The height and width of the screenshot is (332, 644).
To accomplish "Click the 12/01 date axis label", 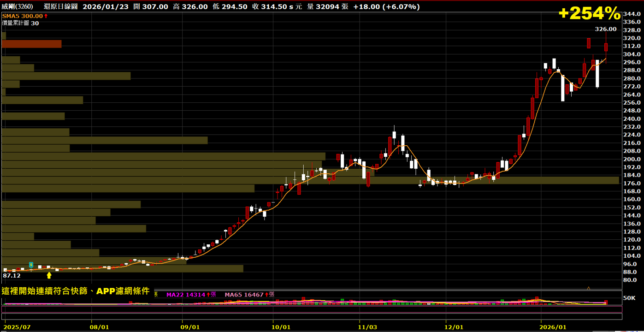I will coord(454,326).
